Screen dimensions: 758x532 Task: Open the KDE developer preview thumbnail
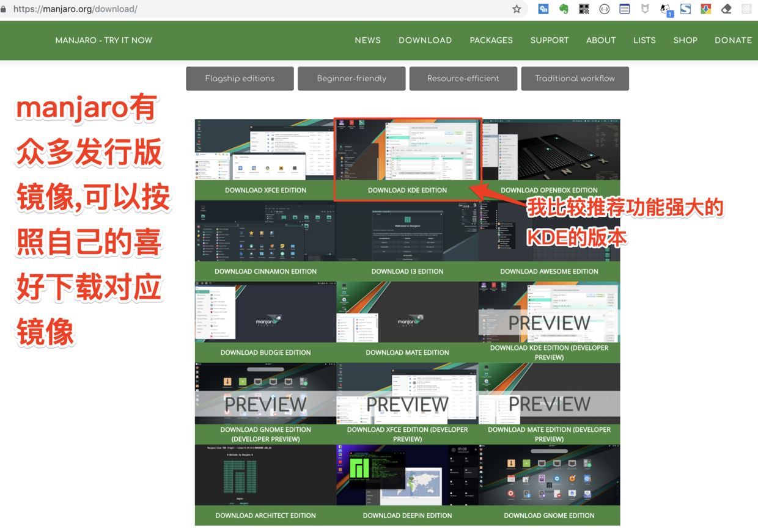point(549,312)
